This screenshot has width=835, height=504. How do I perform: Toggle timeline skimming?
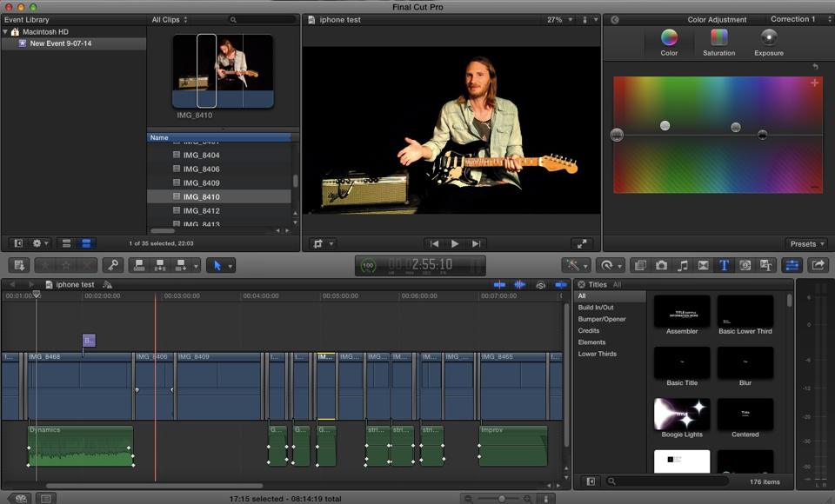click(x=499, y=285)
